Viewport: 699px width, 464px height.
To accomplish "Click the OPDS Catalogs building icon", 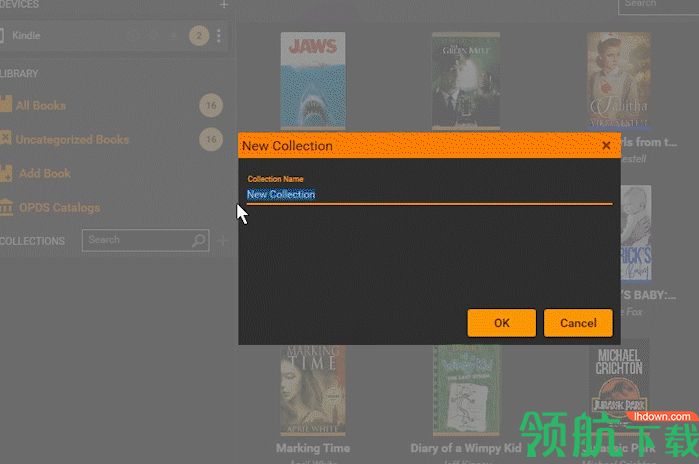I will (x=6, y=207).
